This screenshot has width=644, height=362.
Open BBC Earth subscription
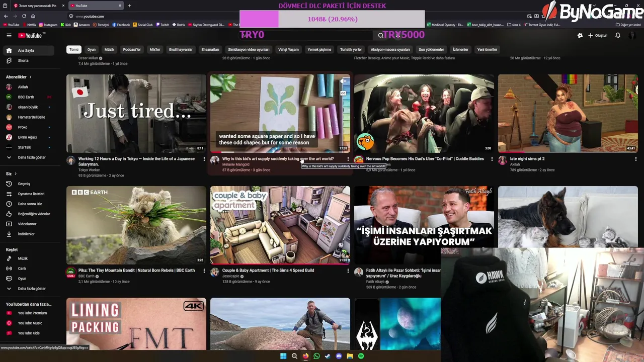coord(29,97)
